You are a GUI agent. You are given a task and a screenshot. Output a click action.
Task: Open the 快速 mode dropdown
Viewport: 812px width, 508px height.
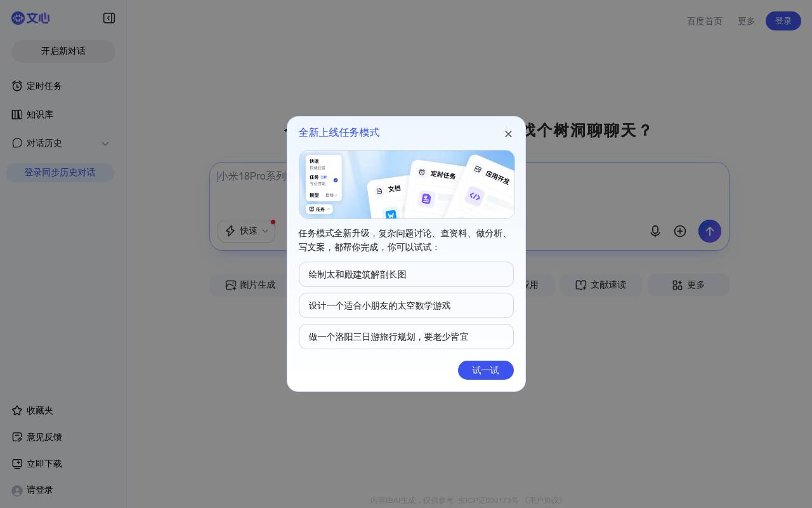click(247, 231)
